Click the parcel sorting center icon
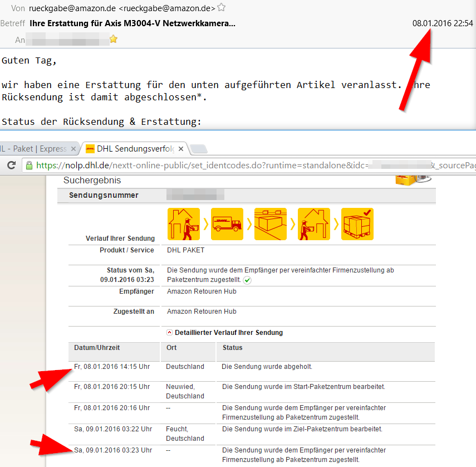Viewport: 476px width, 467px height. (271, 224)
